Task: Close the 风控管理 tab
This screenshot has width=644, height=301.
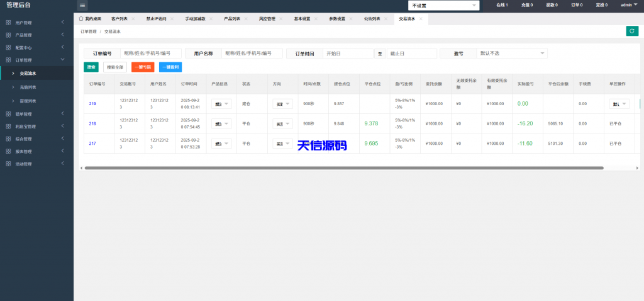Action: pyautogui.click(x=280, y=19)
